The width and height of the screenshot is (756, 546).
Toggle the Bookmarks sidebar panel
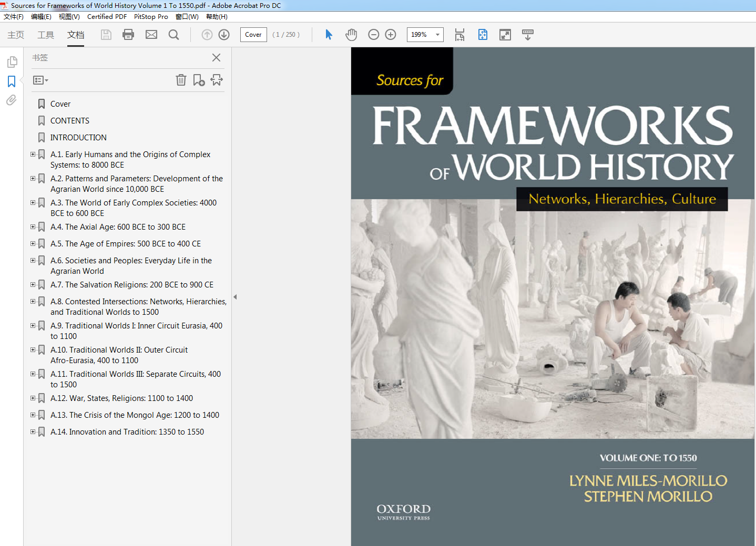tap(12, 81)
